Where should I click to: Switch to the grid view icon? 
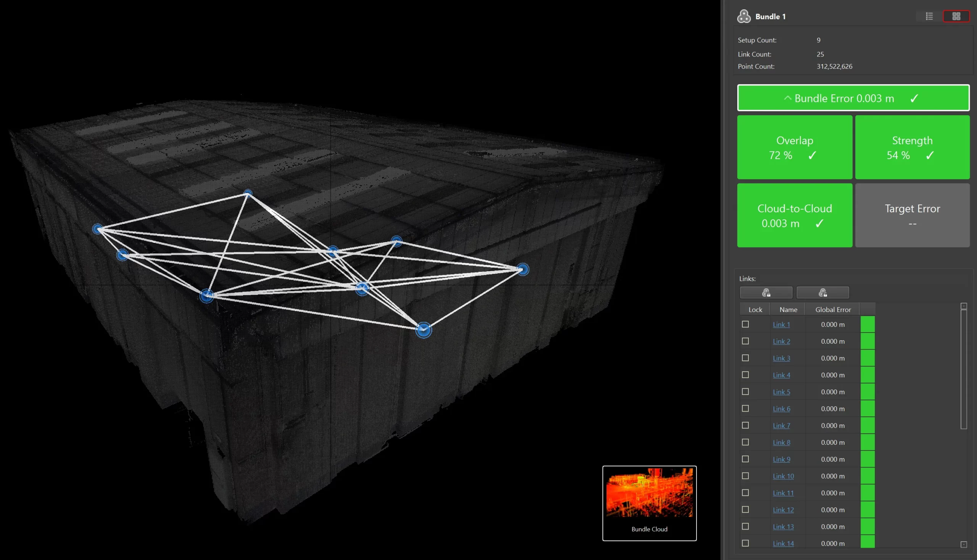956,16
